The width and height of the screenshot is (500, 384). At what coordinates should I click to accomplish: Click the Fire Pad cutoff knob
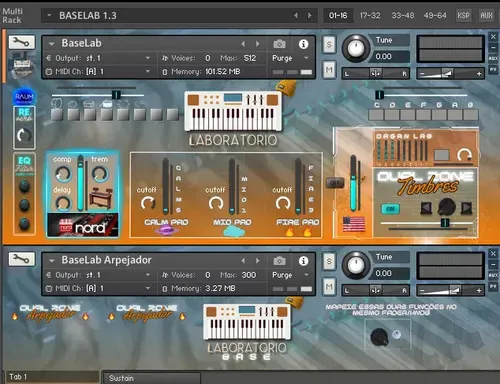[283, 203]
